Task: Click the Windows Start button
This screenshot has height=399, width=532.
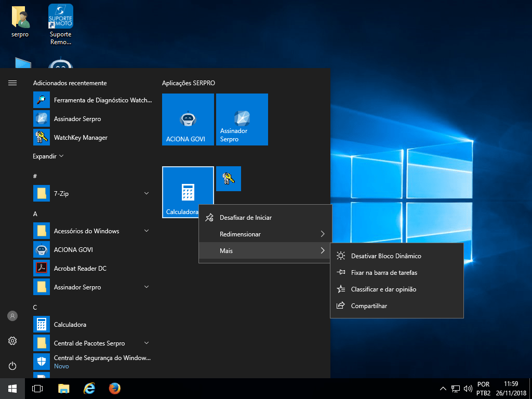Action: pos(12,389)
